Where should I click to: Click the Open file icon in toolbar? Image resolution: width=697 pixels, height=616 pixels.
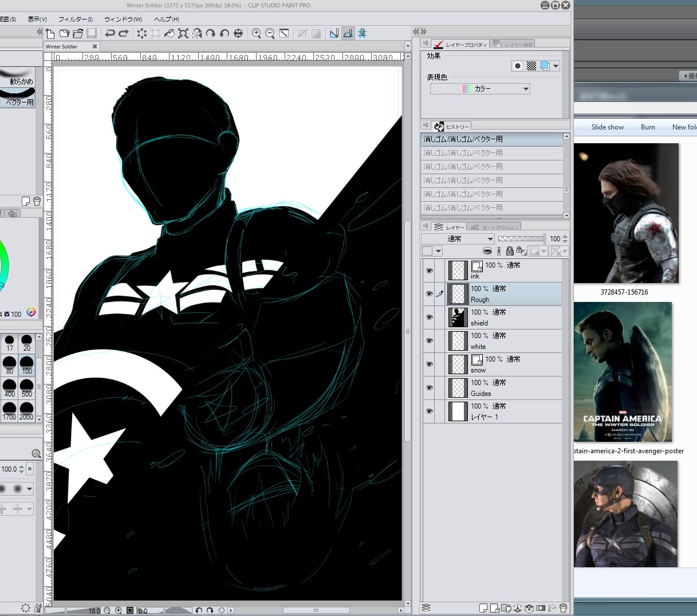(x=64, y=34)
